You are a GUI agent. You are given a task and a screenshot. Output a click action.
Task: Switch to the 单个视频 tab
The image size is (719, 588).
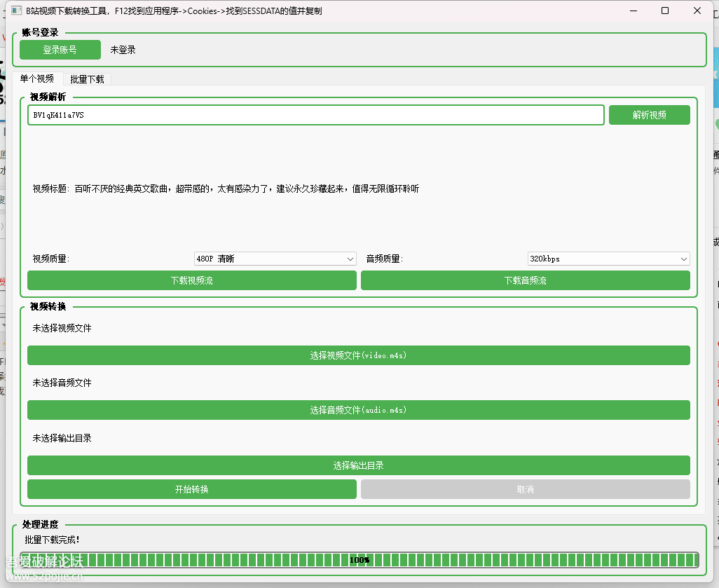pyautogui.click(x=37, y=79)
